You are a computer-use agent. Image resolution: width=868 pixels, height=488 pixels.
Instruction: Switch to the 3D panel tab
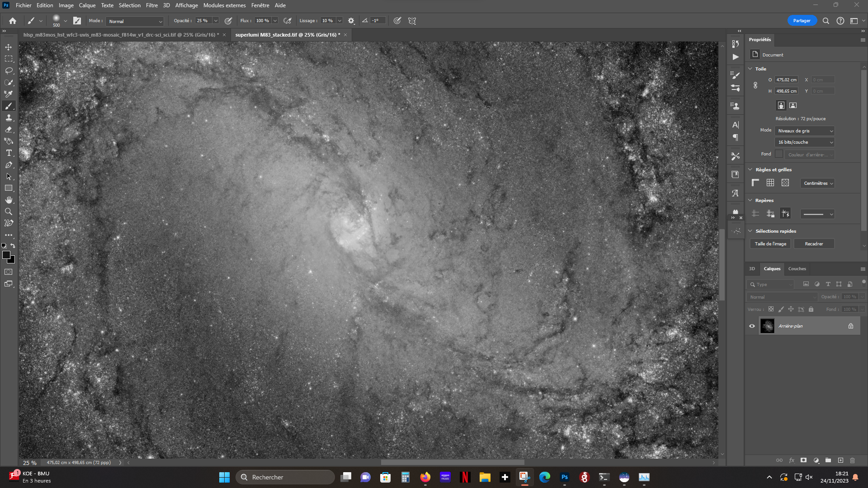(x=752, y=268)
